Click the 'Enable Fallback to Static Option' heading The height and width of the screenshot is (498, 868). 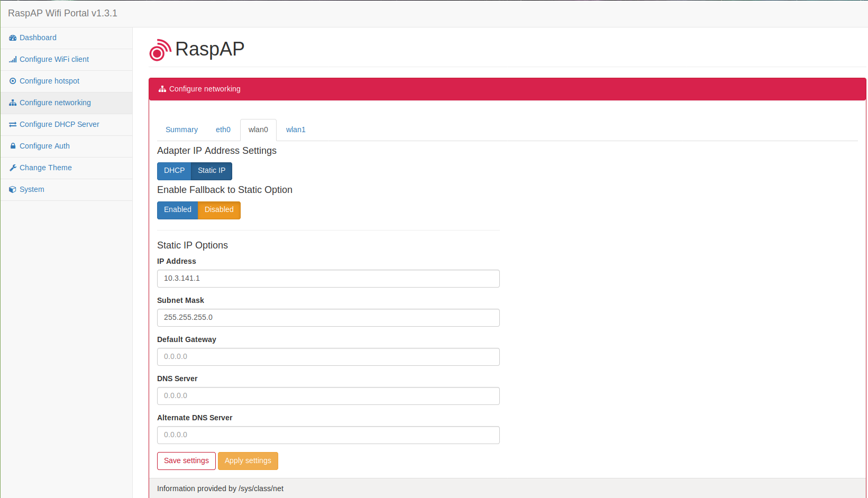pos(225,190)
